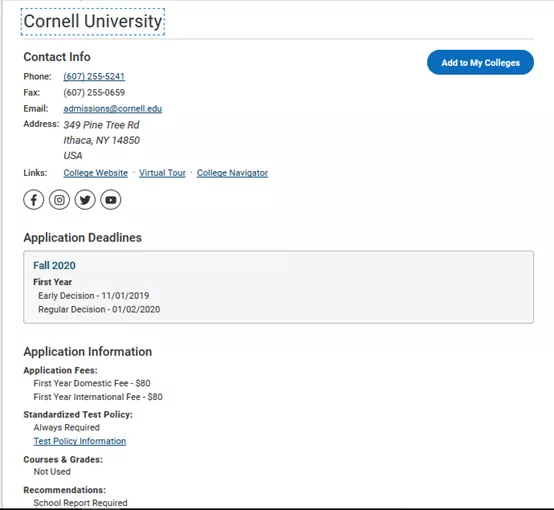The height and width of the screenshot is (510, 554).
Task: Open Cornell's YouTube channel icon
Action: coord(111,200)
